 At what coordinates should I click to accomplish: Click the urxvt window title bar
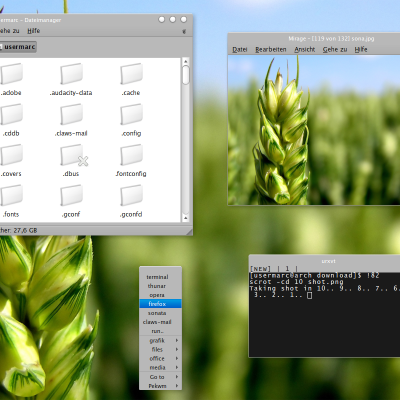[324, 261]
